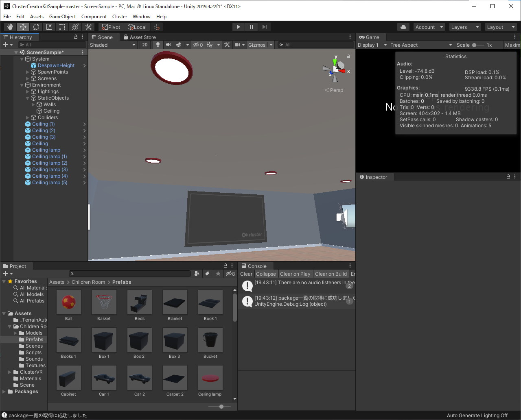Toggle Local coordinate handle mode

137,27
